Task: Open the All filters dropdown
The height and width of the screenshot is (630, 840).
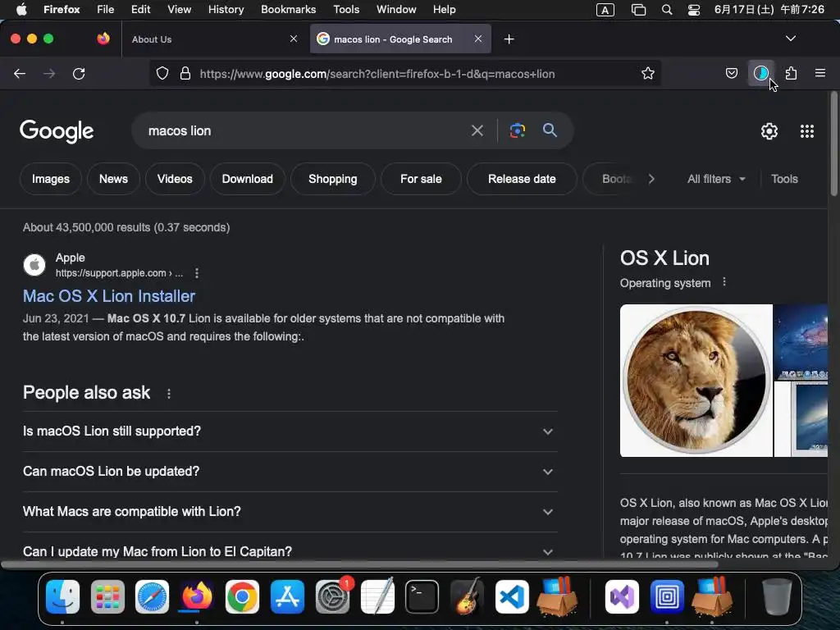Action: coord(716,179)
